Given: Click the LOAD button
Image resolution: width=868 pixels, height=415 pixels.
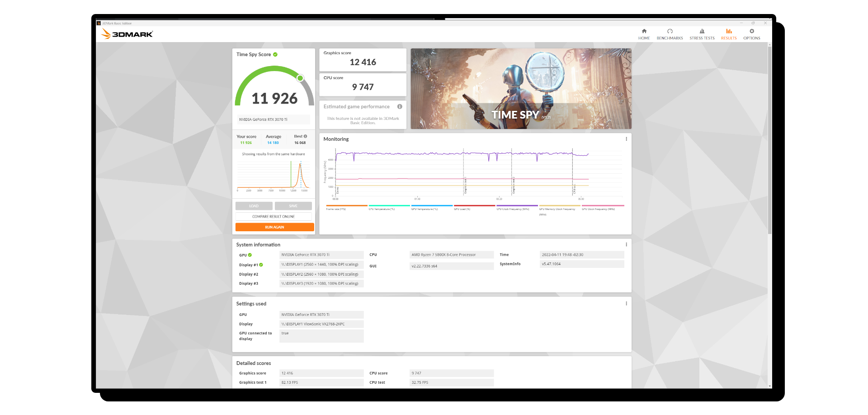Looking at the screenshot, I should (x=254, y=206).
